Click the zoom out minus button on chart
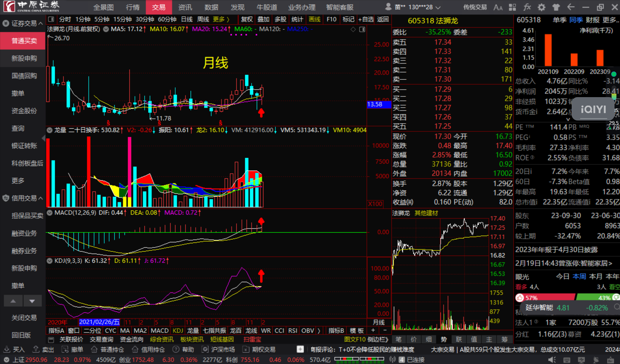 385,330
